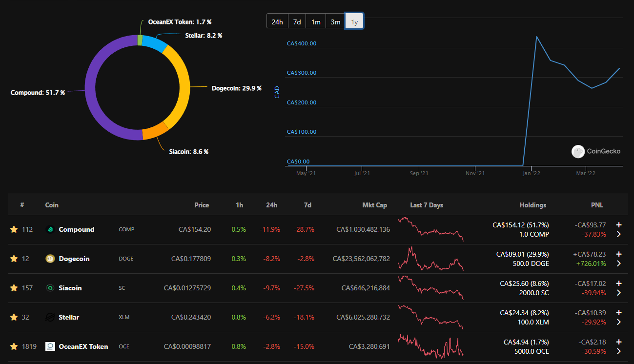The width and height of the screenshot is (634, 364).
Task: Select the 1m chart range tab
Action: (316, 22)
